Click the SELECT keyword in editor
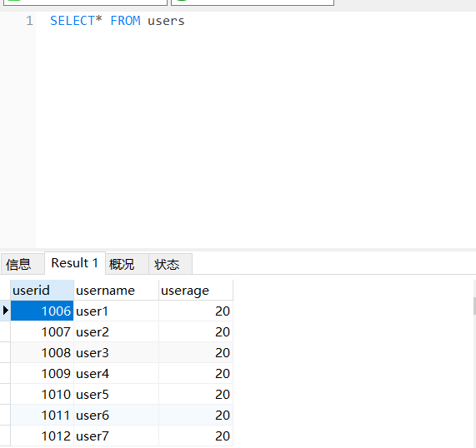The image size is (476, 448). coord(73,21)
